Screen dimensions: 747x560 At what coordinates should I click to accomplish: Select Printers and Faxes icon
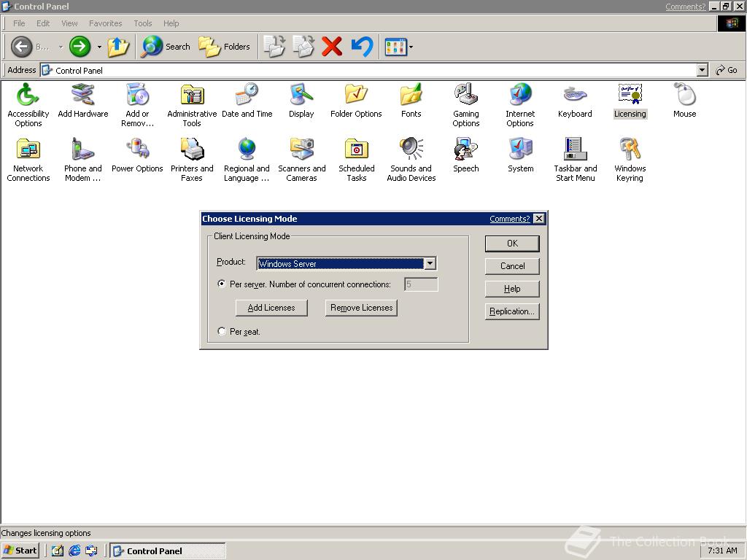(x=192, y=160)
